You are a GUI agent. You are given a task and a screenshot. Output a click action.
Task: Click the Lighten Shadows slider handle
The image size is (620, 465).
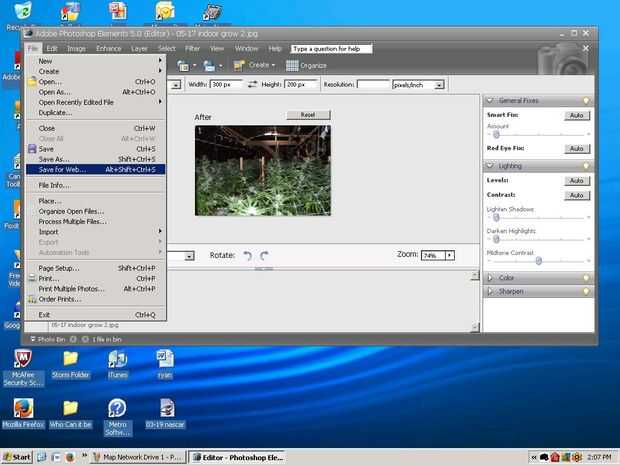click(497, 218)
